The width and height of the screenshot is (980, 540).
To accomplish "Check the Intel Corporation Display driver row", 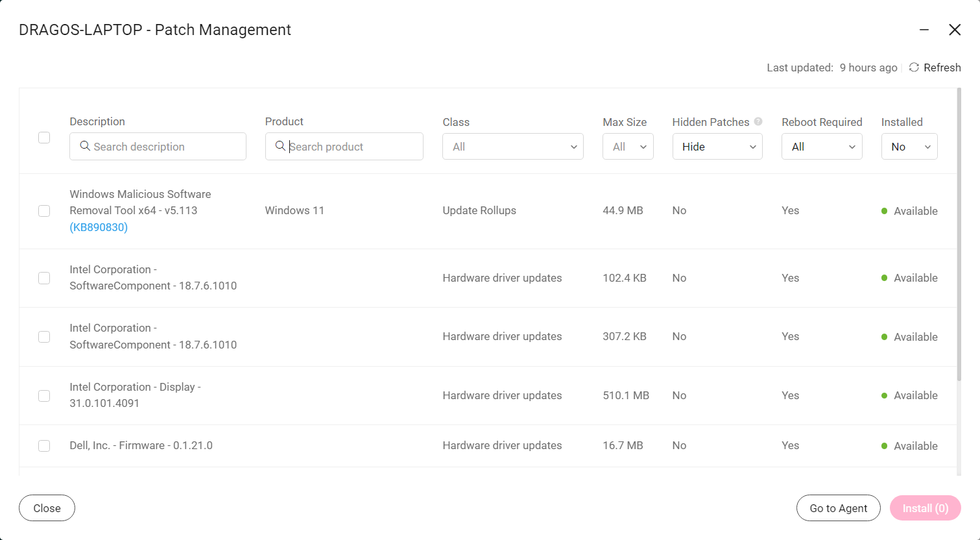I will coord(44,396).
